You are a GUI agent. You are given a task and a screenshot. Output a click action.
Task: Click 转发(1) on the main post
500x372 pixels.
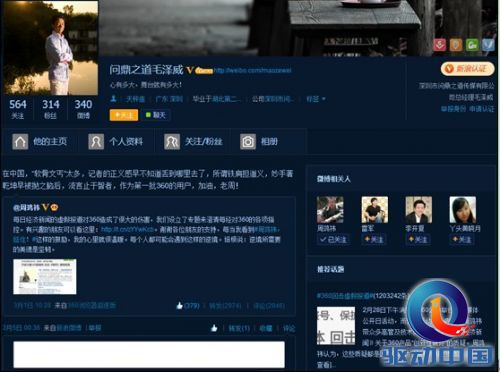pos(239,328)
